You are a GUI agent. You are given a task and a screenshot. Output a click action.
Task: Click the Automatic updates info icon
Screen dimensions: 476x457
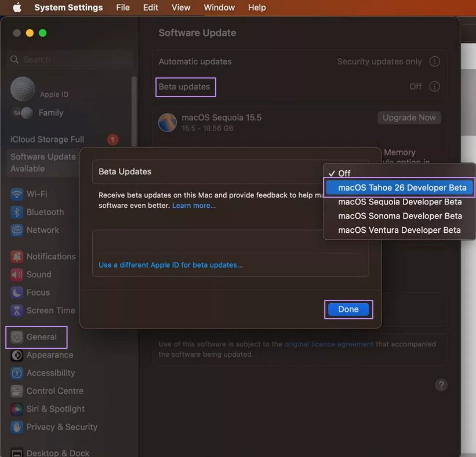(435, 61)
